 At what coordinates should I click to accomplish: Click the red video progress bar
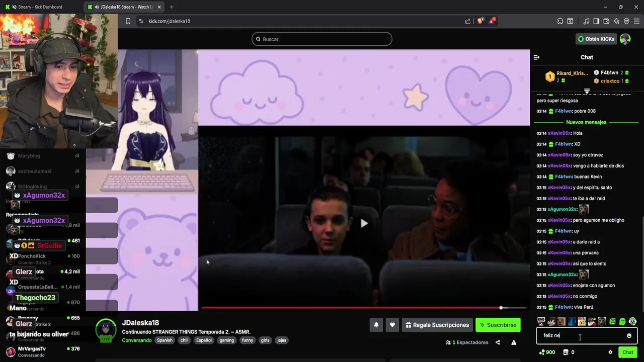point(364,308)
